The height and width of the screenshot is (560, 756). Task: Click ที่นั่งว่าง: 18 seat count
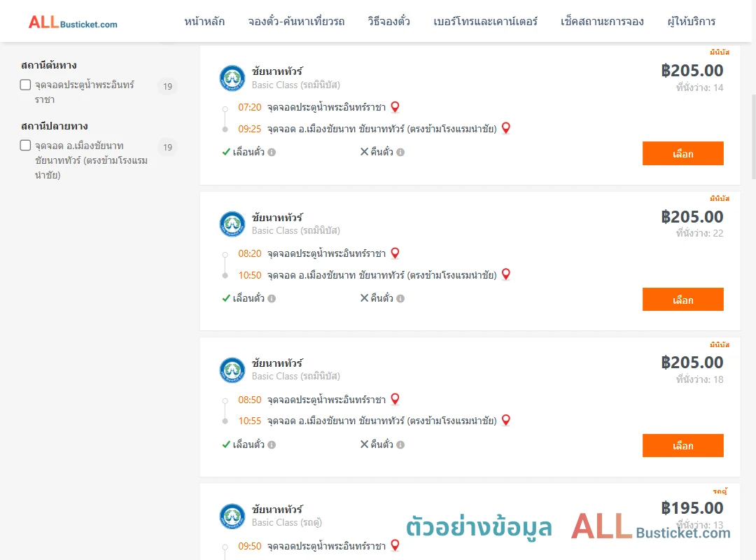tap(699, 379)
